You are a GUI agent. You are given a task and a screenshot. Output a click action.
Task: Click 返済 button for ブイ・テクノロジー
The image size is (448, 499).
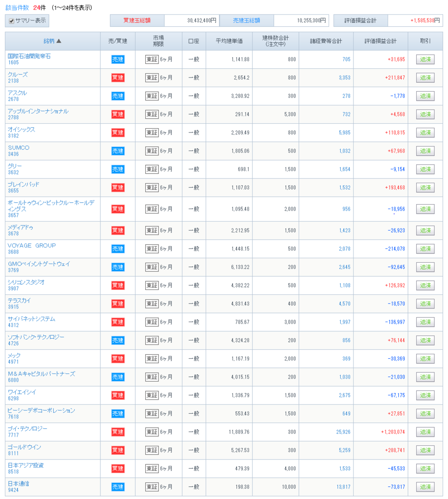(x=425, y=432)
